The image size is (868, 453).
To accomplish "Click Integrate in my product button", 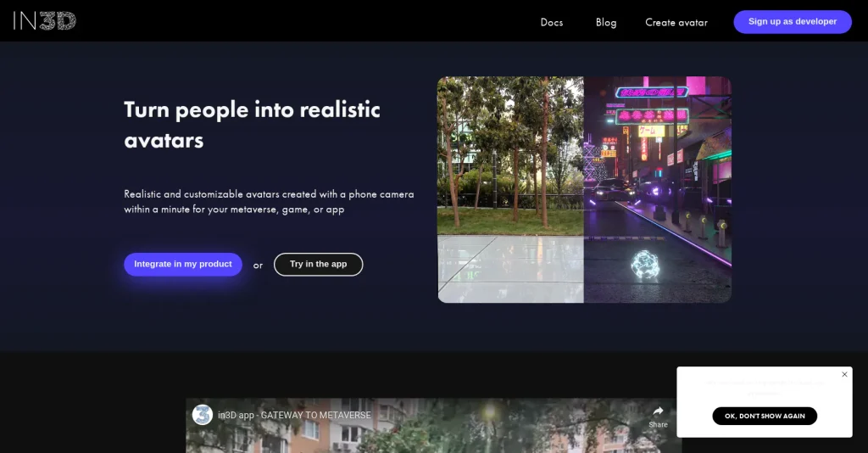I will click(183, 265).
